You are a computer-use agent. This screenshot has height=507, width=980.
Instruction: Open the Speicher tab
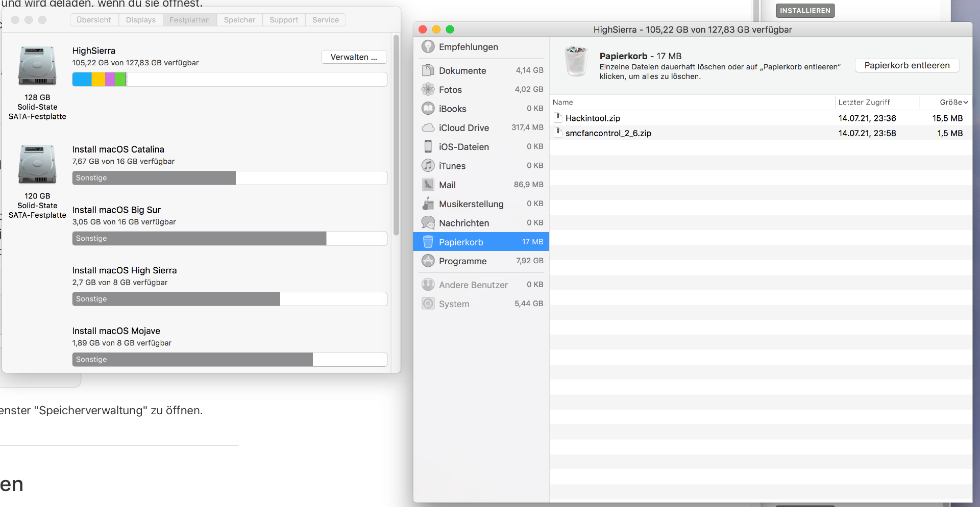coord(239,20)
